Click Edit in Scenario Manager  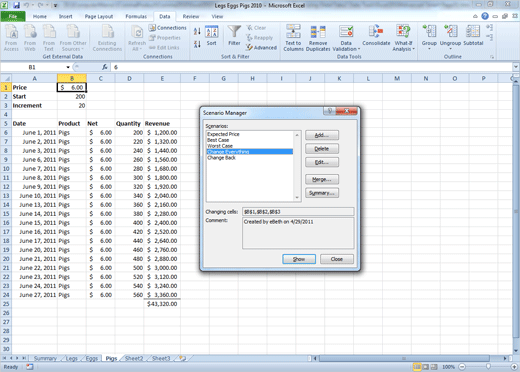click(322, 162)
